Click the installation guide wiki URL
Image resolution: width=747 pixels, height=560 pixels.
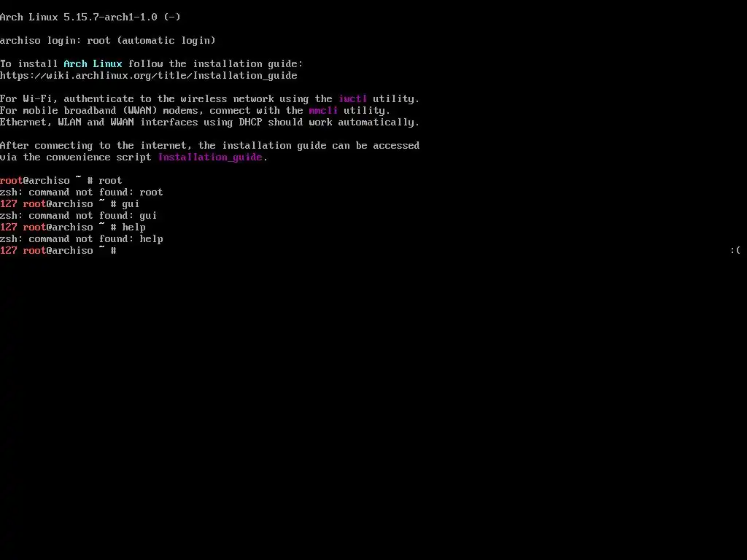[x=149, y=75]
